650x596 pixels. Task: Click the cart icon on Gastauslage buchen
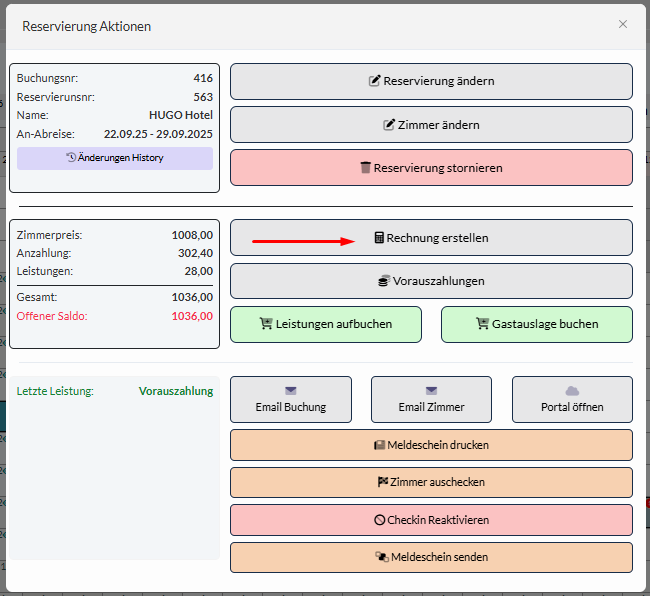483,324
